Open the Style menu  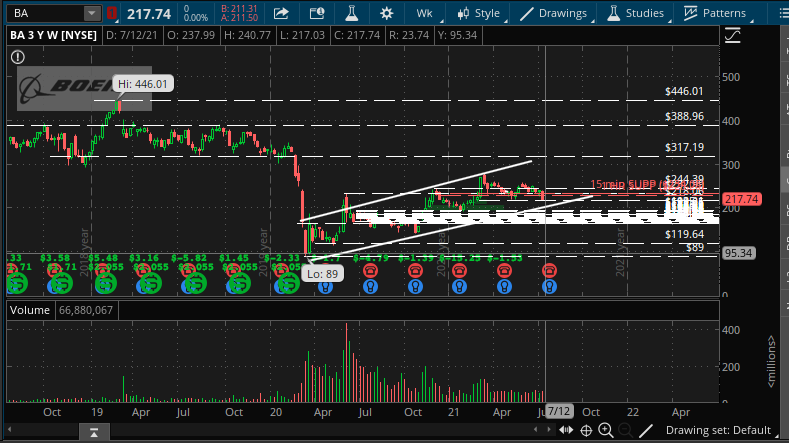tap(479, 13)
